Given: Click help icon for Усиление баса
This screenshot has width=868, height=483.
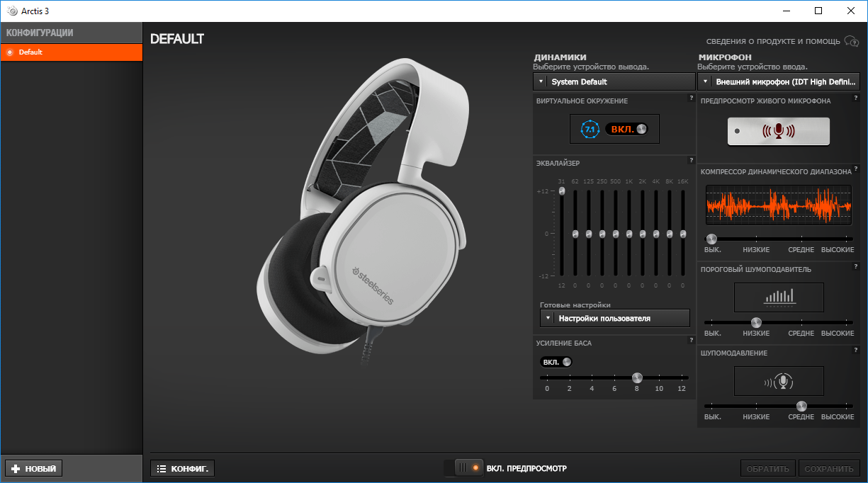Looking at the screenshot, I should 691,340.
